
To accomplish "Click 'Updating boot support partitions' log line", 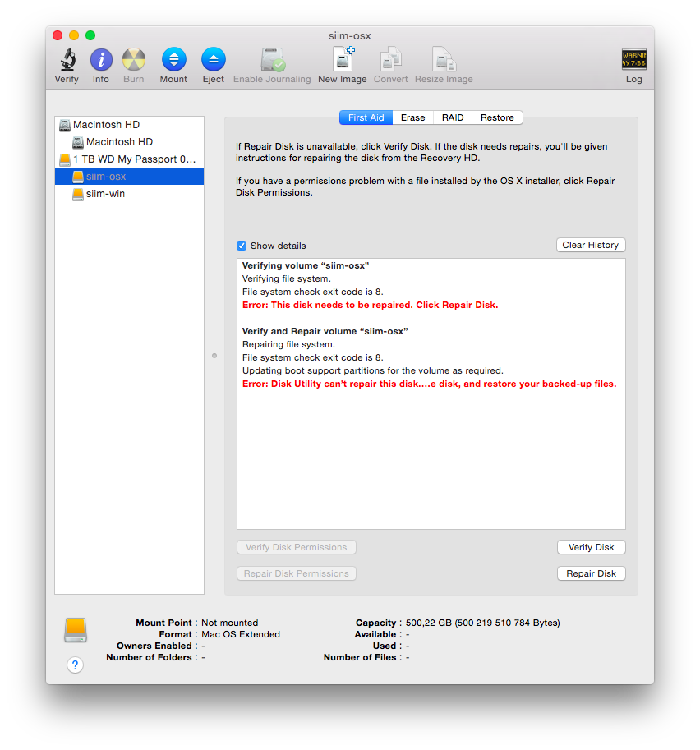I will pos(373,370).
